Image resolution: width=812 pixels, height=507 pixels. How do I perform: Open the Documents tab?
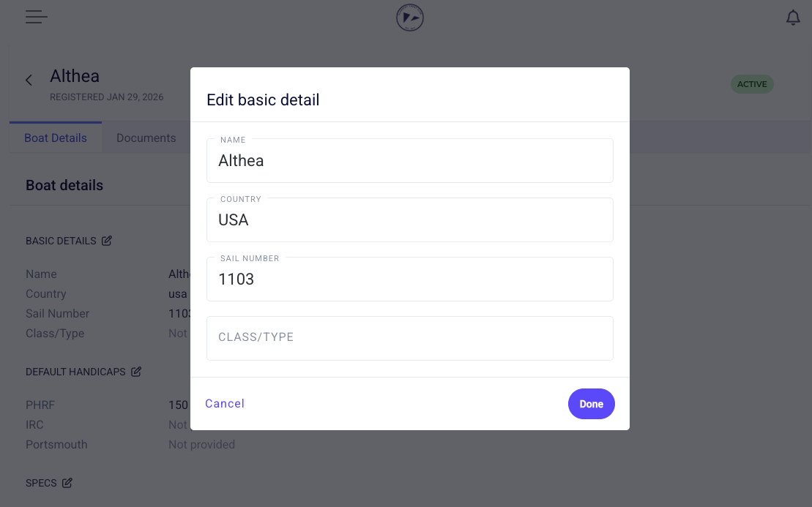[x=146, y=138]
